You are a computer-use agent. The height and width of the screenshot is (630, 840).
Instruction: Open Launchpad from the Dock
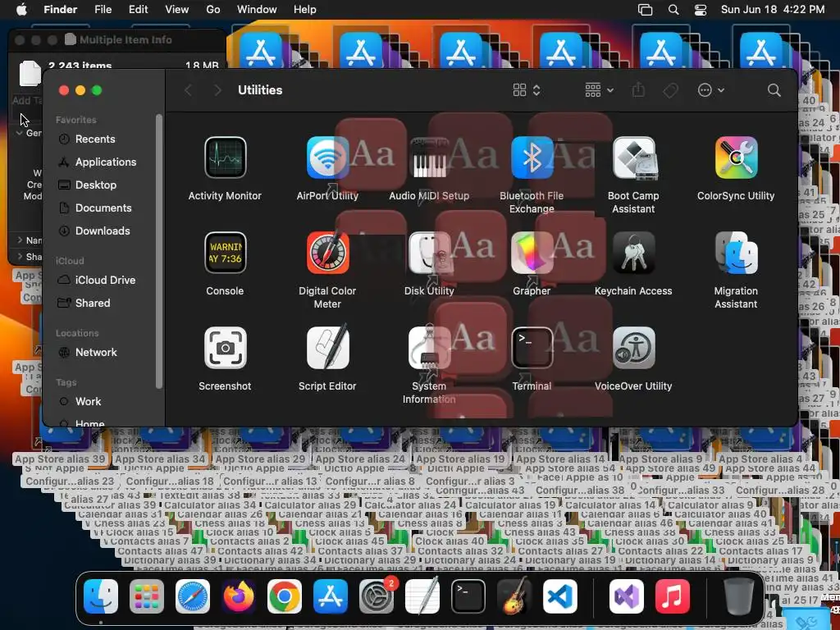point(147,596)
